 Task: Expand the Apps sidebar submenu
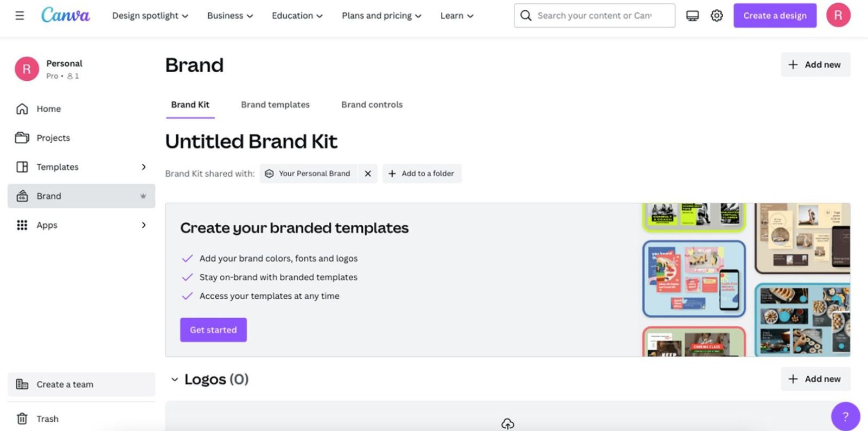144,225
